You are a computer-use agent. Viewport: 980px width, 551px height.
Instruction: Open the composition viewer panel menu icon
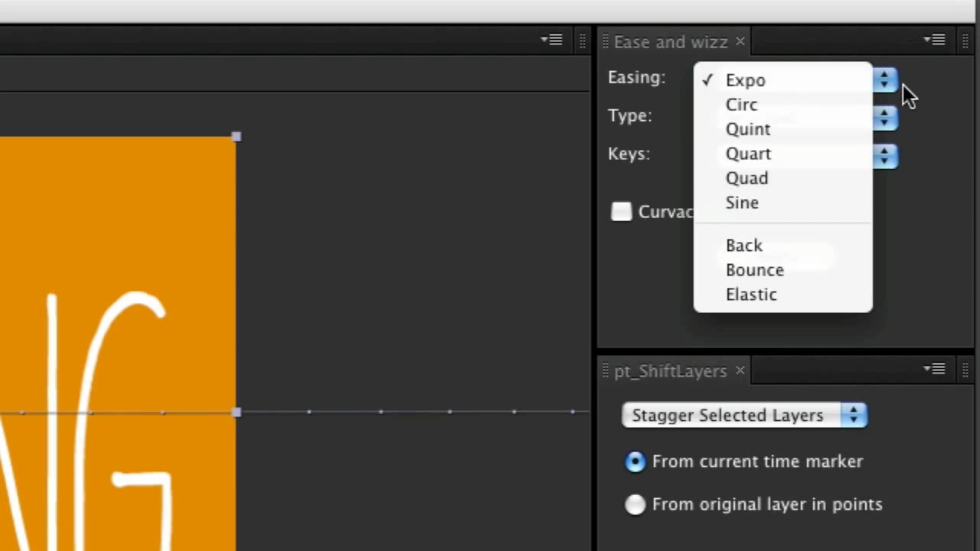[551, 40]
